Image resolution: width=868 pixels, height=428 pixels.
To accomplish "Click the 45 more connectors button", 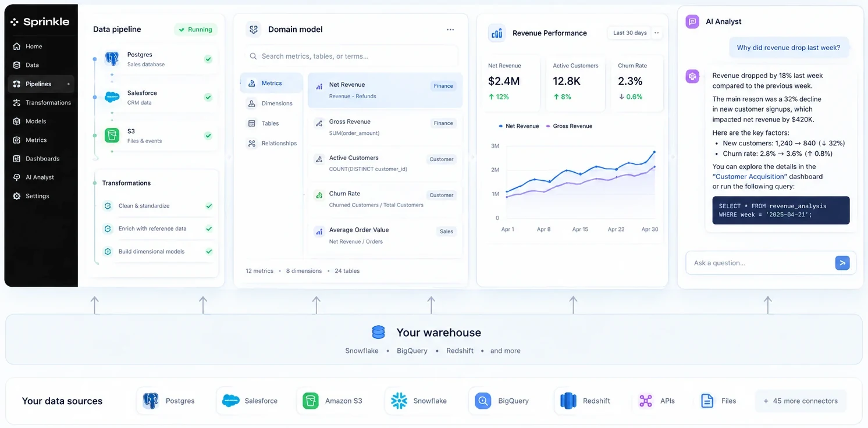I will tap(801, 401).
